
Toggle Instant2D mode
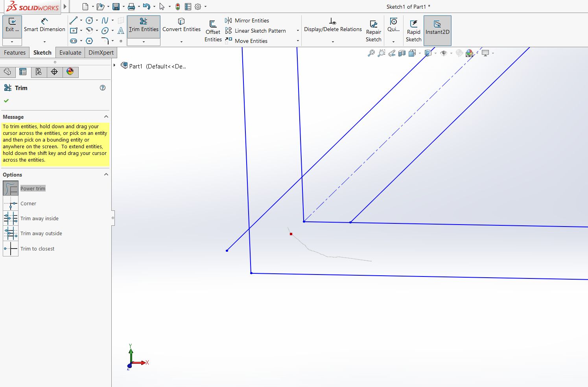[437, 31]
